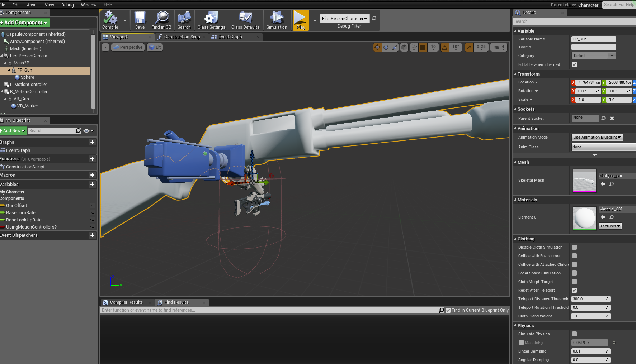Add a new function with Functions plus
The image size is (636, 364).
tap(92, 159)
